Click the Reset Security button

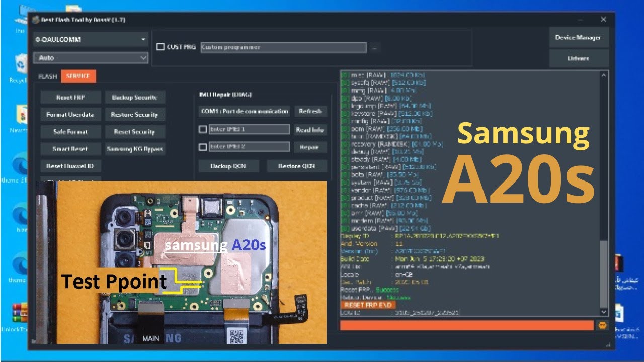pos(135,132)
